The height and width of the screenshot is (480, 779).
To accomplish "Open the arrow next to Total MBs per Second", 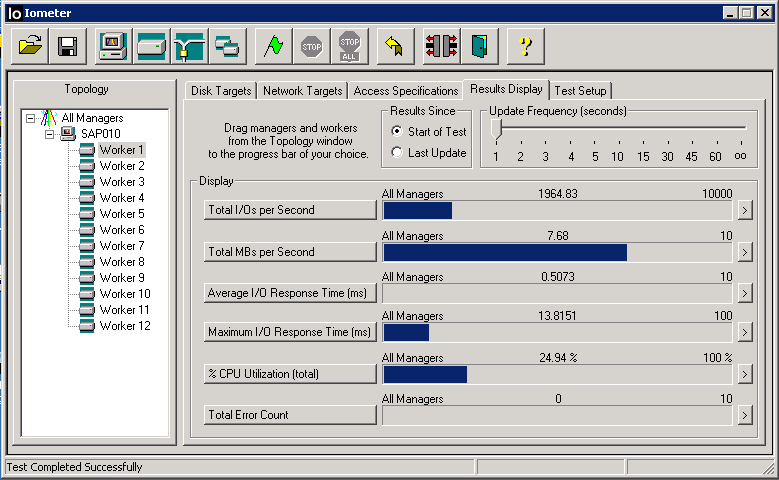I will [744, 252].
